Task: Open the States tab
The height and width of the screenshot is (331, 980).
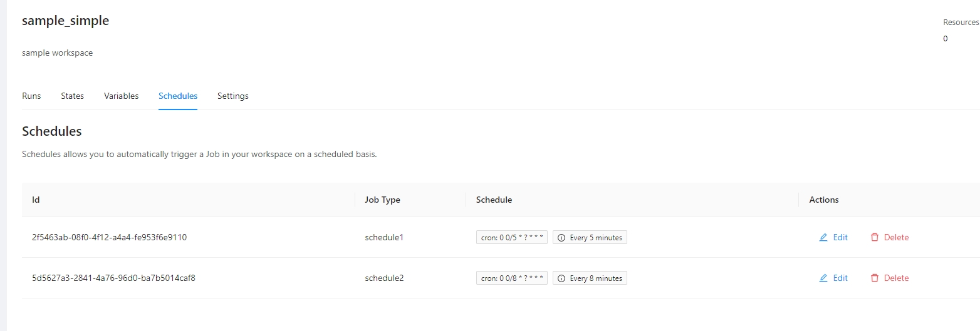Action: tap(72, 96)
